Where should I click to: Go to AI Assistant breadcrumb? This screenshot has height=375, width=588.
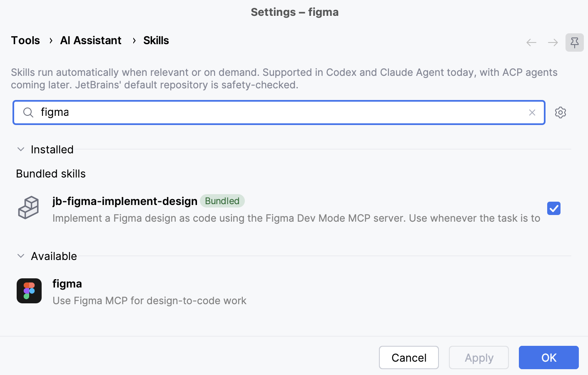coord(91,40)
